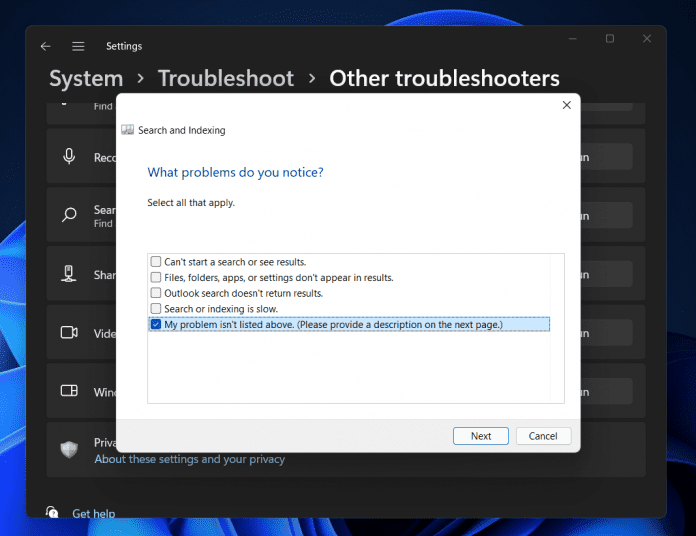Viewport: 696px width, 536px height.
Task: Click the privacy shield icon
Action: (69, 450)
